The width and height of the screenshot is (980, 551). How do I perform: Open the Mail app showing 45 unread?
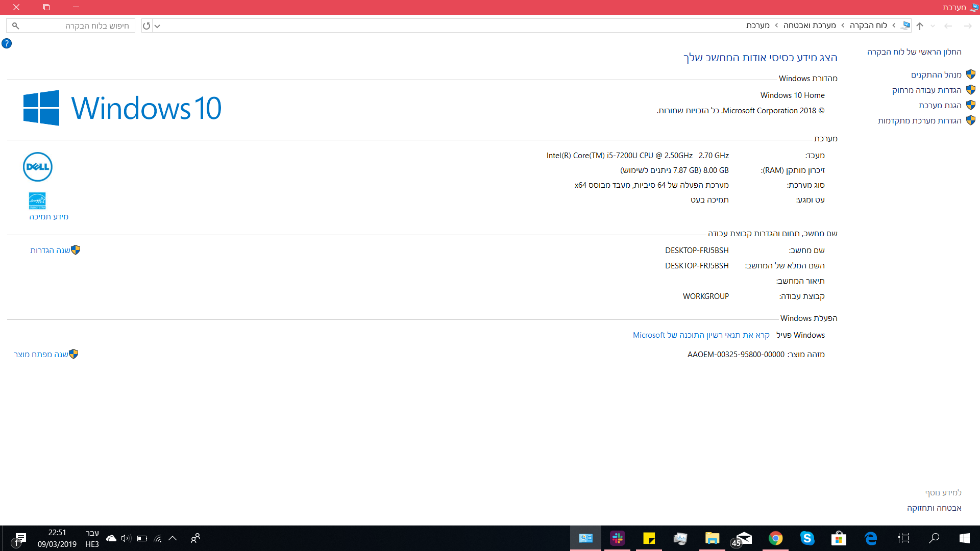743,538
